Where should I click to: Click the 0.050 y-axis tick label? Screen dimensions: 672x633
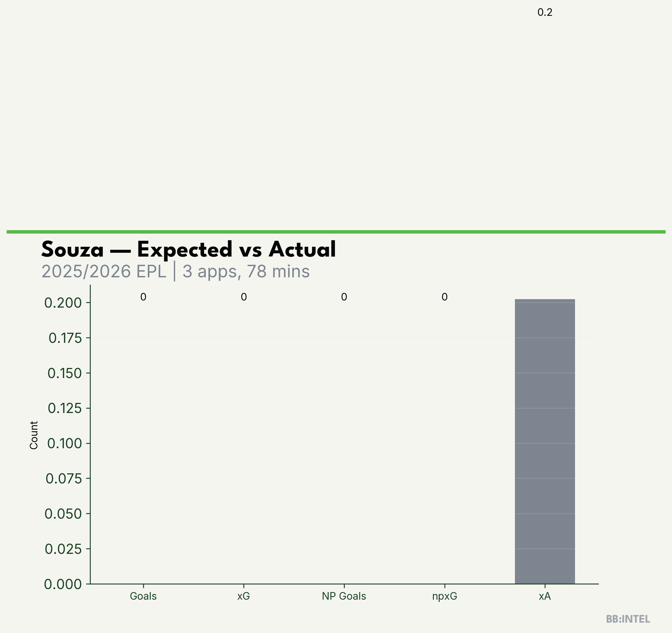coord(63,514)
